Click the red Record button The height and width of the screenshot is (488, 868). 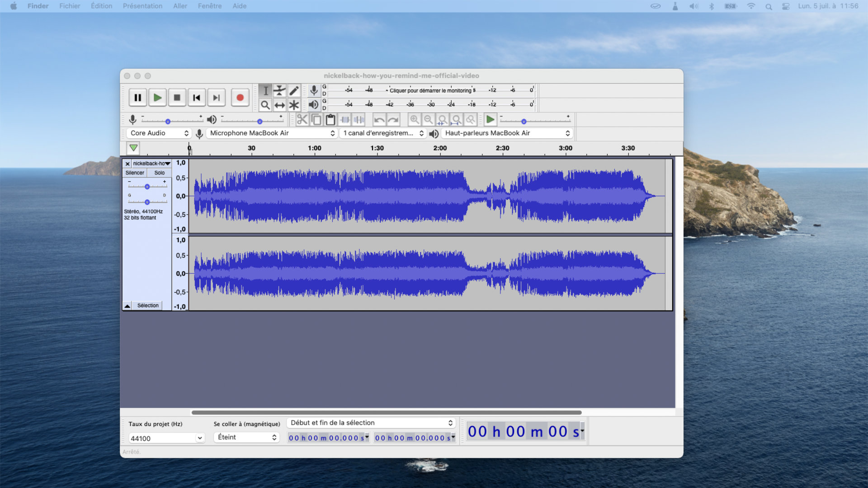(240, 98)
